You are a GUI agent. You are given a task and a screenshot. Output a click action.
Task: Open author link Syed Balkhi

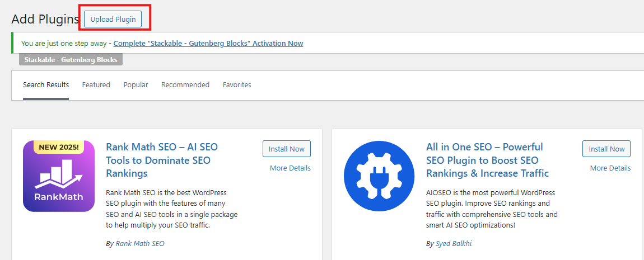pos(454,243)
